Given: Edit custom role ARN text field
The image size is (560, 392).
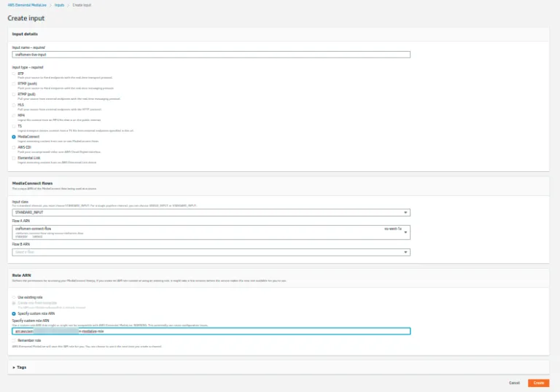Looking at the screenshot, I should [211, 332].
